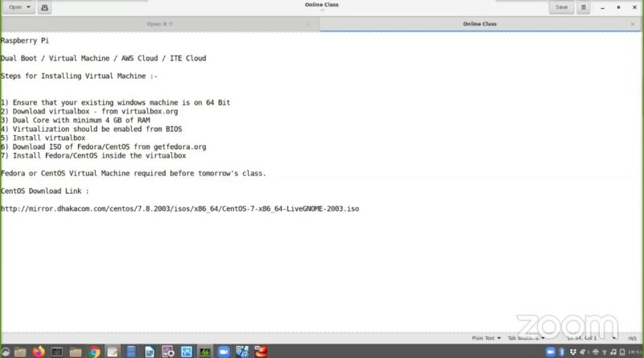This screenshot has width=644, height=358.
Task: Launch Firefox from the taskbar
Action: coord(39,352)
